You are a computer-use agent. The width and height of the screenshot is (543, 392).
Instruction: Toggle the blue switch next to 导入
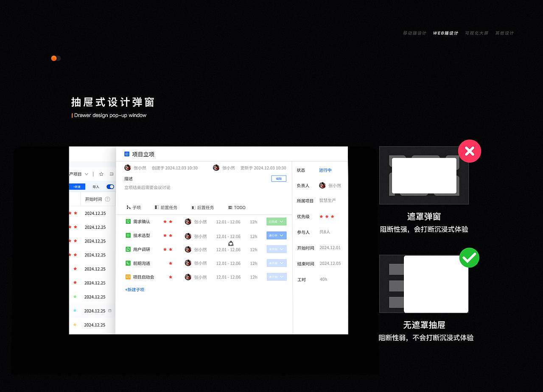(x=110, y=186)
